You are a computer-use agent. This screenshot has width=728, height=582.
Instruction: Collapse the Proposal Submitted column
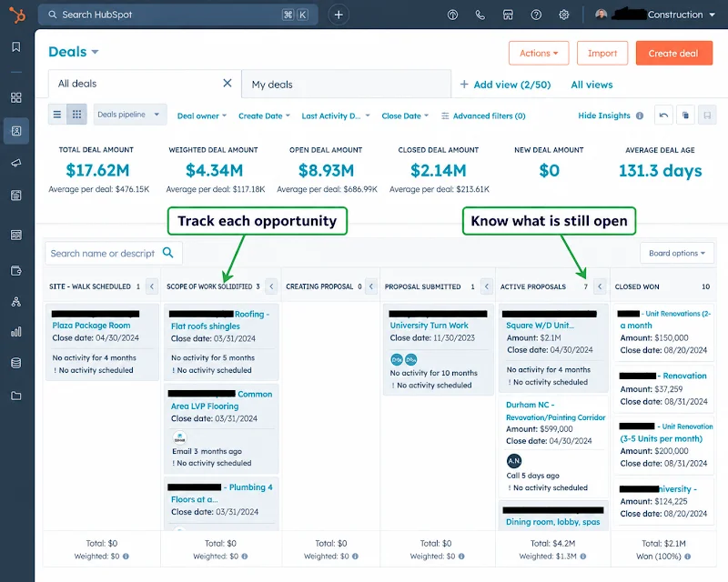click(487, 286)
